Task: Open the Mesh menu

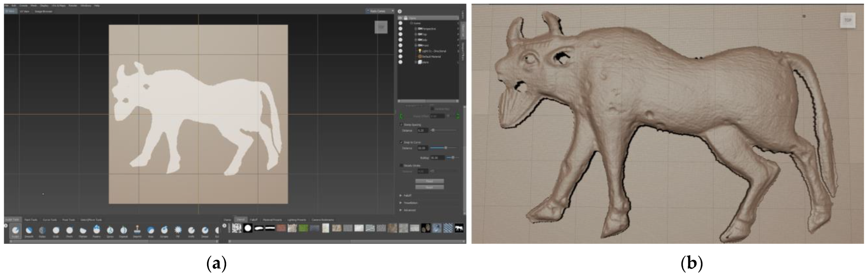Action: 34,6
